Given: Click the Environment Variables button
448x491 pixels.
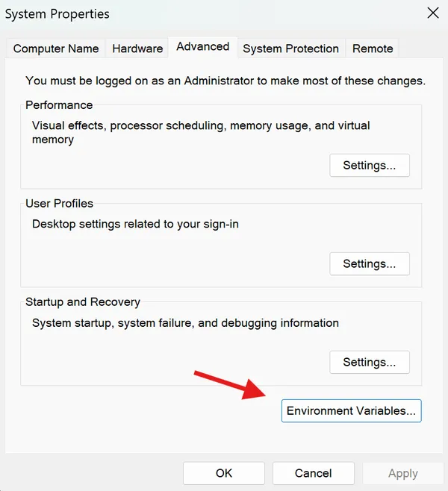Looking at the screenshot, I should [x=351, y=411].
